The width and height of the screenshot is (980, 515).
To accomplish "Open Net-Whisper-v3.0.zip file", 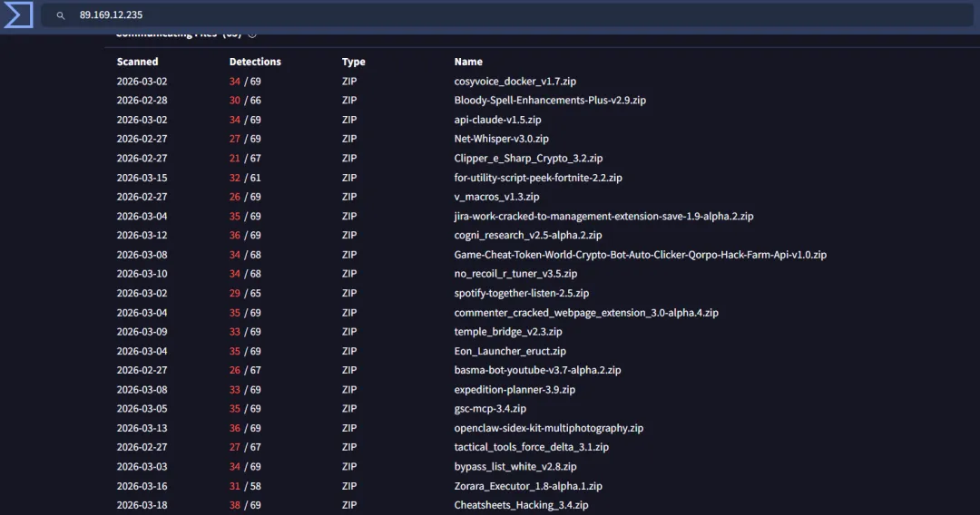I will 501,139.
